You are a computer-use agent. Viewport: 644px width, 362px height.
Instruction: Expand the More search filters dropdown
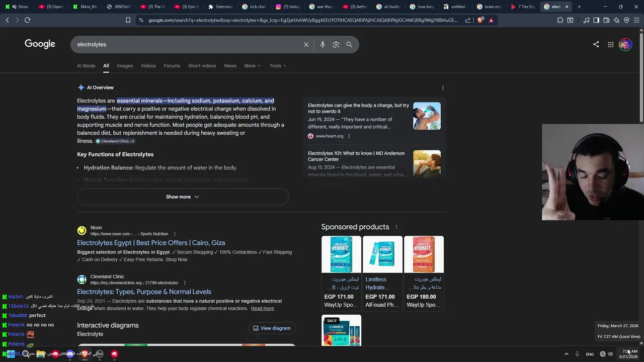tap(252, 66)
